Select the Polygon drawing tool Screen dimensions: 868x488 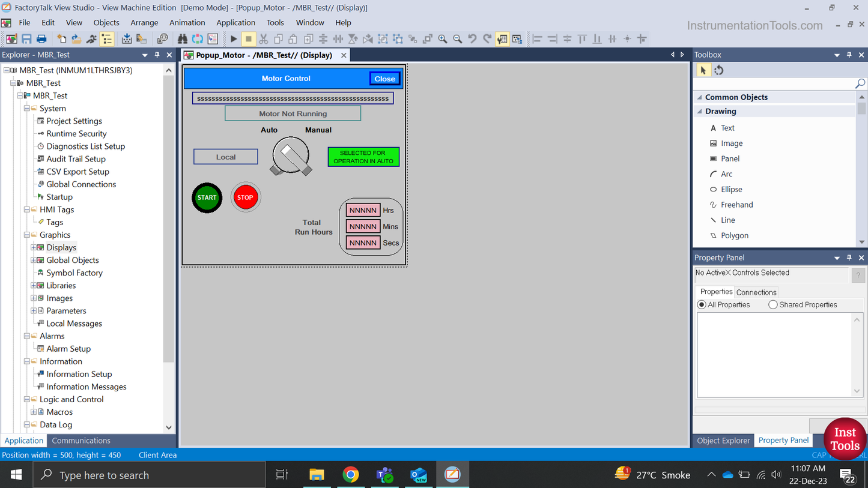click(x=735, y=235)
